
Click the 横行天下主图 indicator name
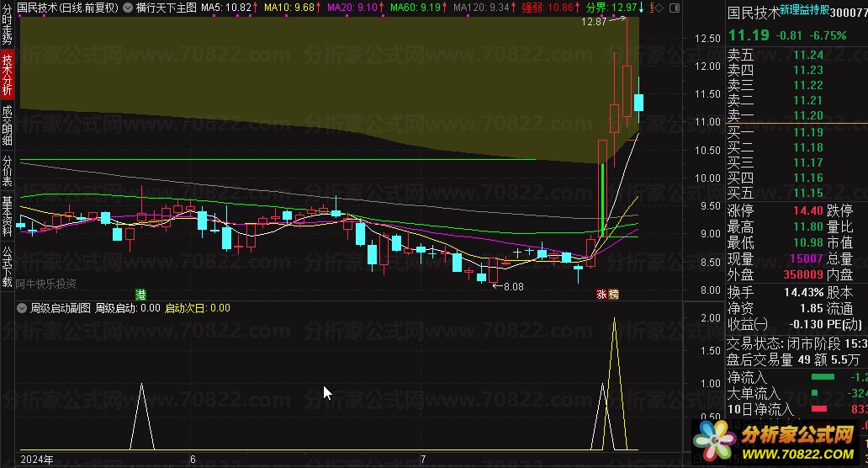pos(166,8)
